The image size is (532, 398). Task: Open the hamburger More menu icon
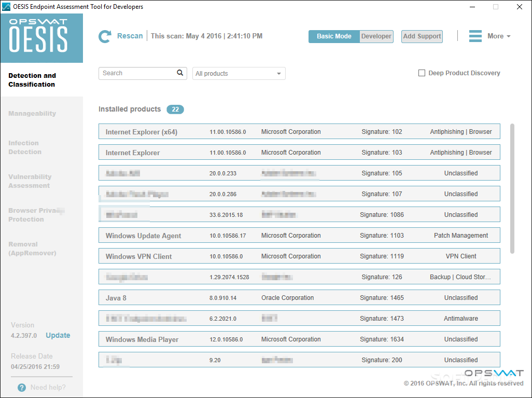point(475,36)
